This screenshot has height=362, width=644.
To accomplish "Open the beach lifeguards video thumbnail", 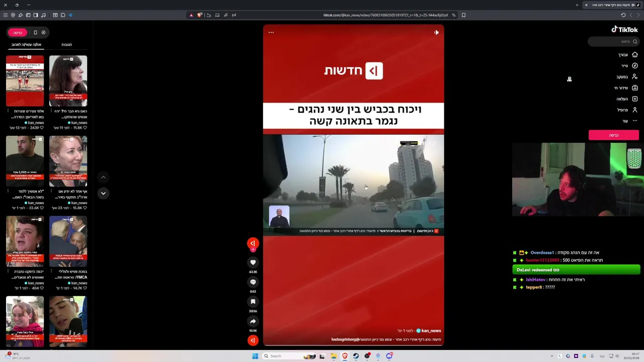I will (25, 81).
